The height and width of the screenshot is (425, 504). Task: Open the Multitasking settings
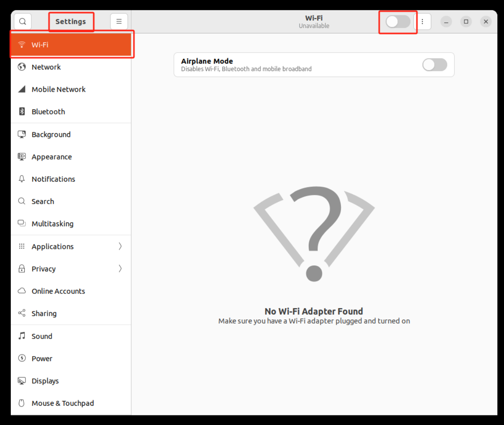tap(52, 224)
